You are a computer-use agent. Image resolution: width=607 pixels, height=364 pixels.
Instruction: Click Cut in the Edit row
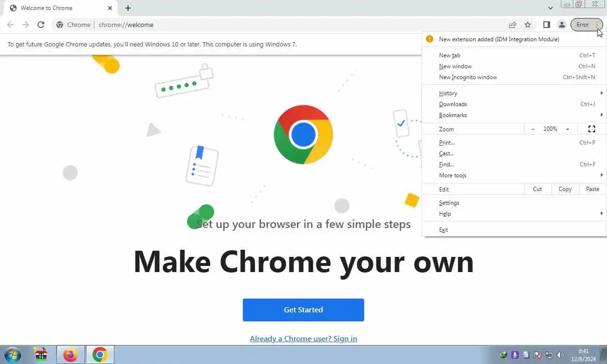tap(537, 189)
